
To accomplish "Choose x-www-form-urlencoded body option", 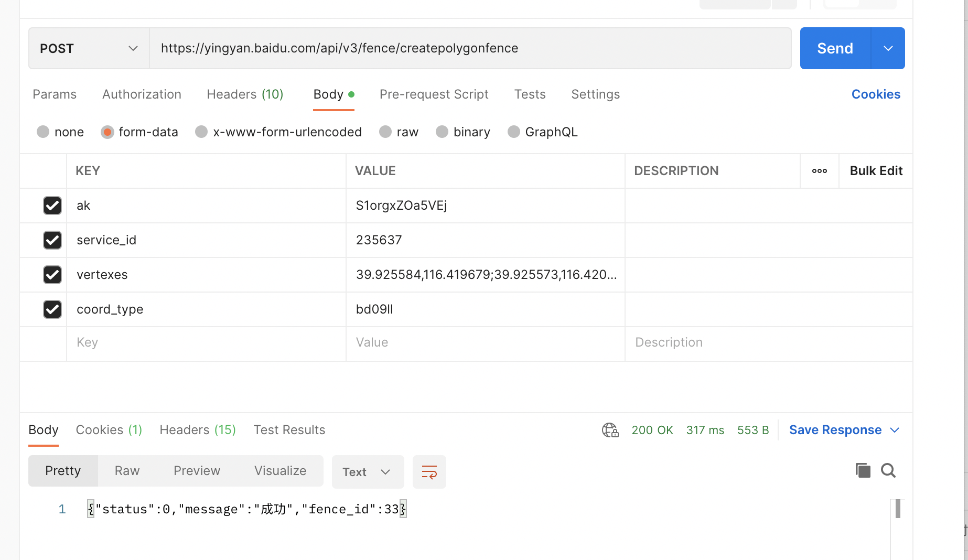I will 201,132.
